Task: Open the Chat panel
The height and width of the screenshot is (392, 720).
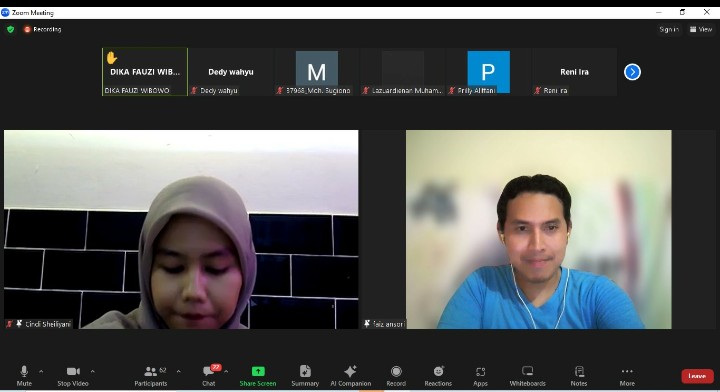Action: tap(209, 376)
